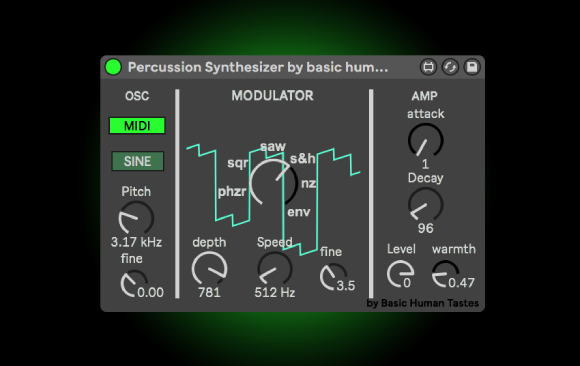
Task: Toggle the SINE waveform button
Action: pyautogui.click(x=138, y=161)
